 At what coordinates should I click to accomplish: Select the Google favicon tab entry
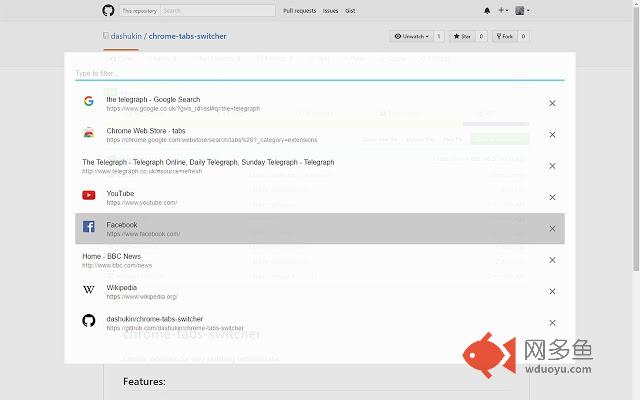pos(89,101)
